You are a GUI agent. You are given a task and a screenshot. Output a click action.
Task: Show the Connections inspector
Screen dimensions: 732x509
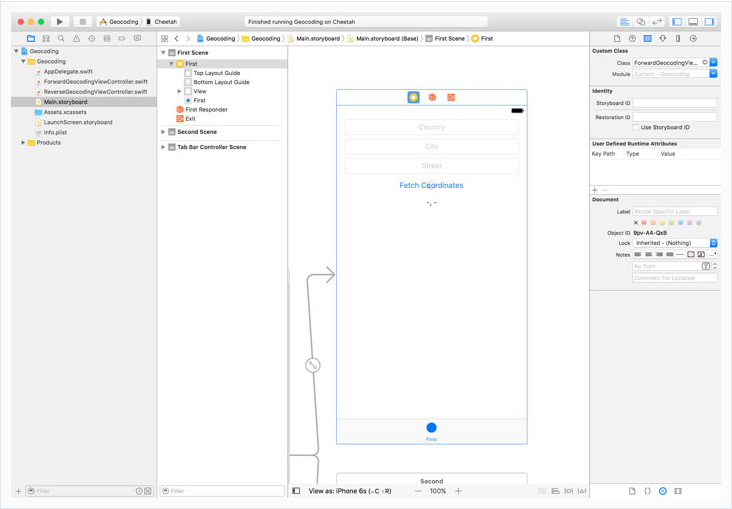pos(693,38)
